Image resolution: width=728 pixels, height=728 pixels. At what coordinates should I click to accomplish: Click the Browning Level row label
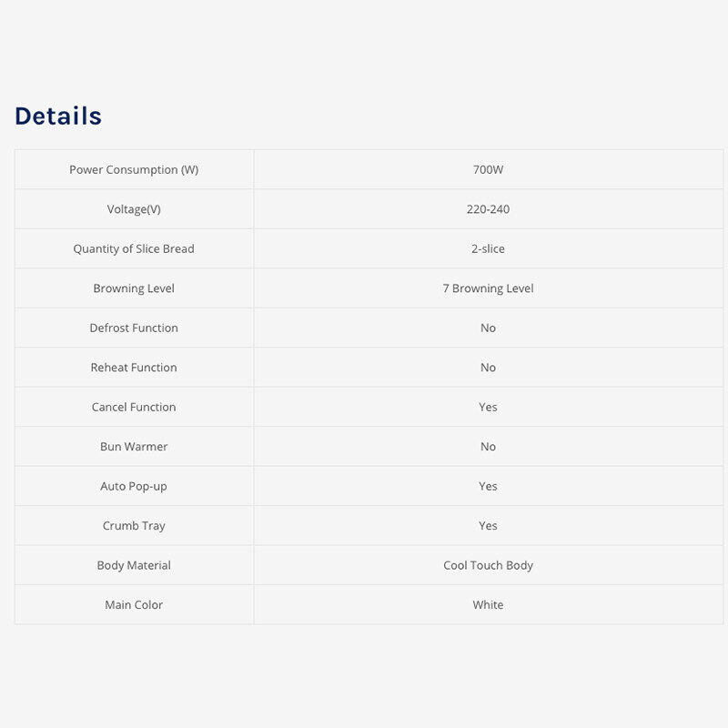click(134, 288)
